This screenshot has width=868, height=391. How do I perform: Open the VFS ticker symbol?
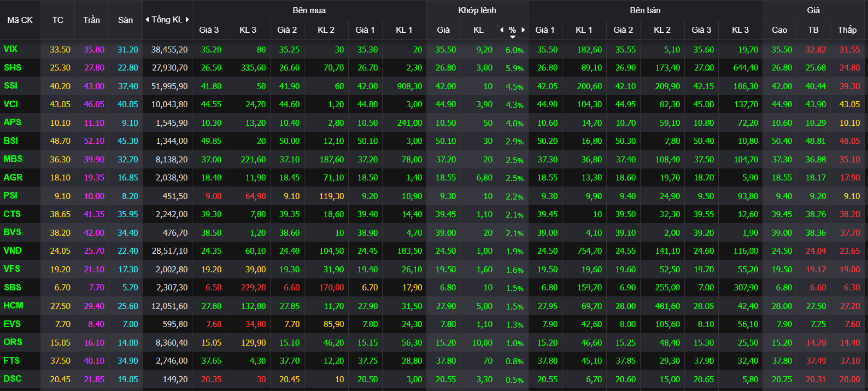pyautogui.click(x=12, y=269)
